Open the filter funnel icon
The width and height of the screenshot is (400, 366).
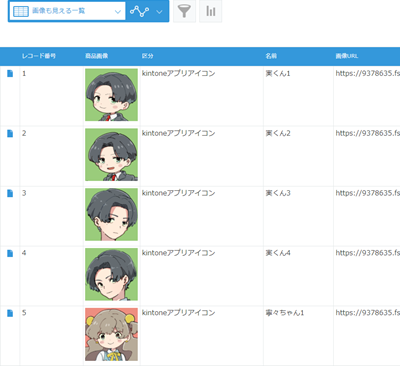(184, 11)
